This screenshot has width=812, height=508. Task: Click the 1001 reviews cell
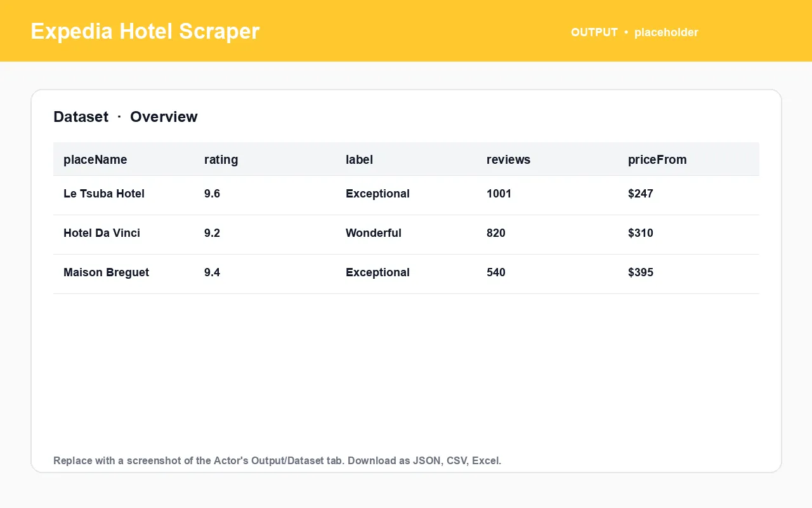pos(499,194)
